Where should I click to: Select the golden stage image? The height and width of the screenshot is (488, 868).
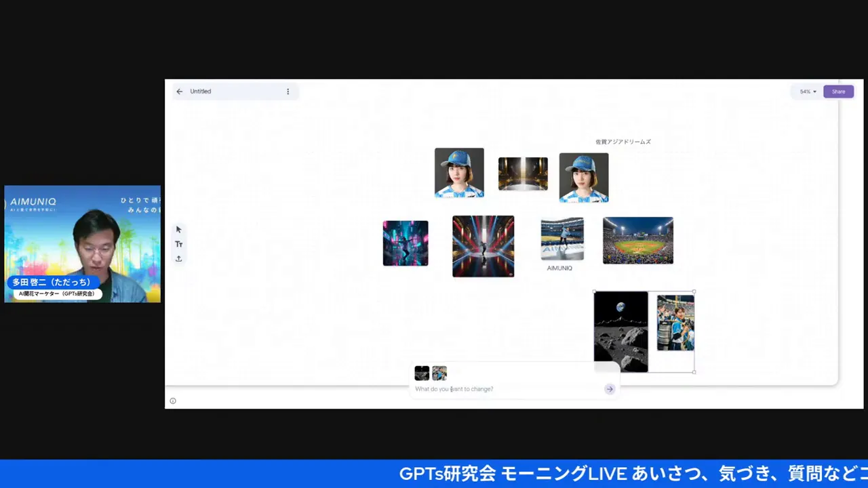coord(523,174)
